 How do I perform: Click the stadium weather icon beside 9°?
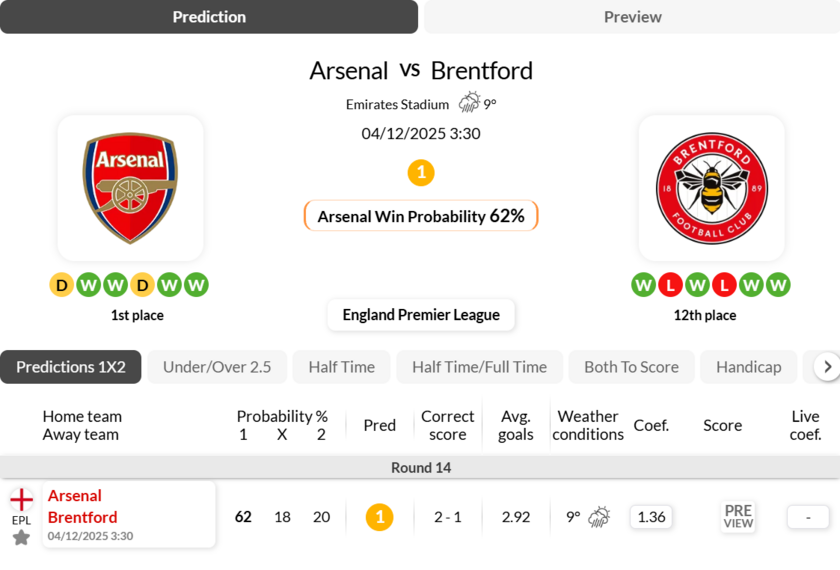tap(469, 103)
